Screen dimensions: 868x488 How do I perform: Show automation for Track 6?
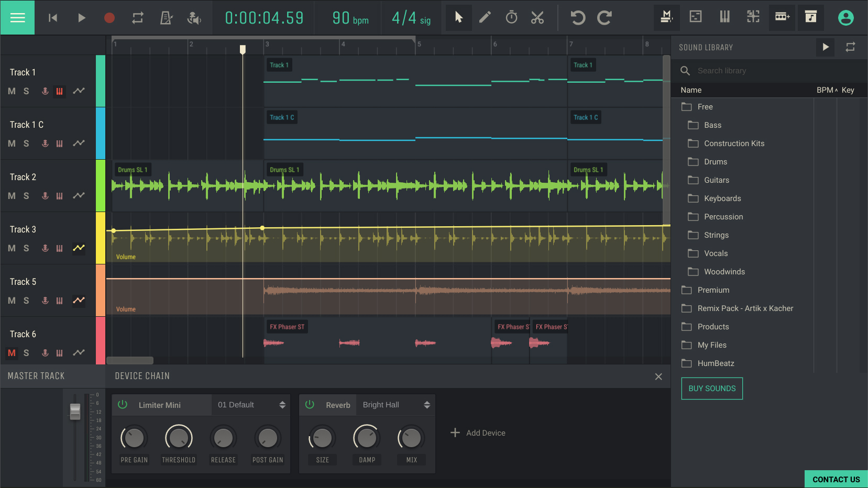pyautogui.click(x=79, y=353)
